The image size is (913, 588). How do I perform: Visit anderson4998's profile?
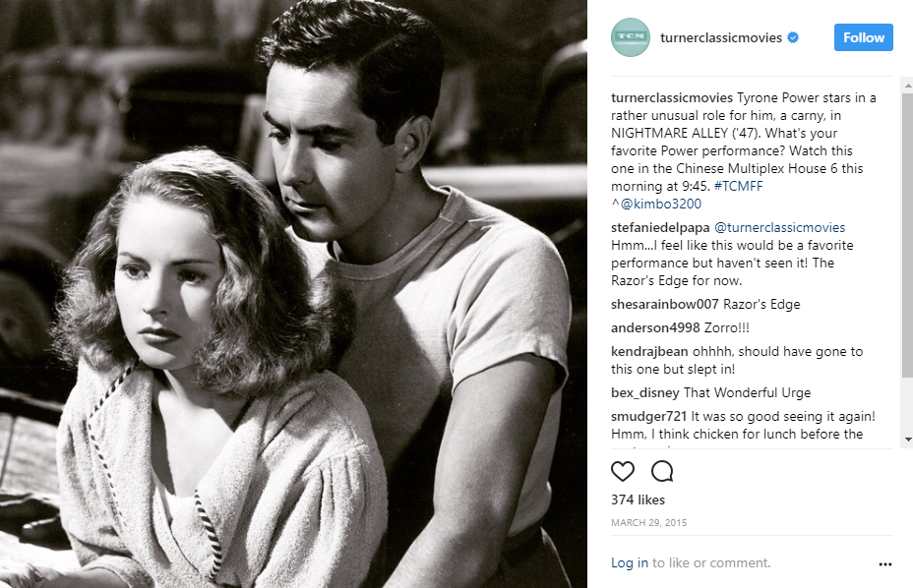pyautogui.click(x=655, y=327)
